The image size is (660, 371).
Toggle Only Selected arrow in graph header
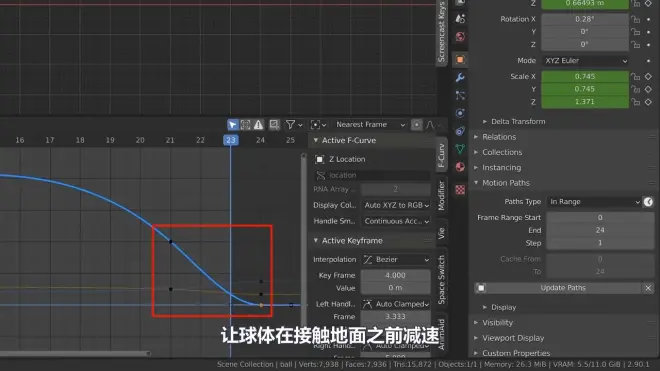tap(233, 125)
